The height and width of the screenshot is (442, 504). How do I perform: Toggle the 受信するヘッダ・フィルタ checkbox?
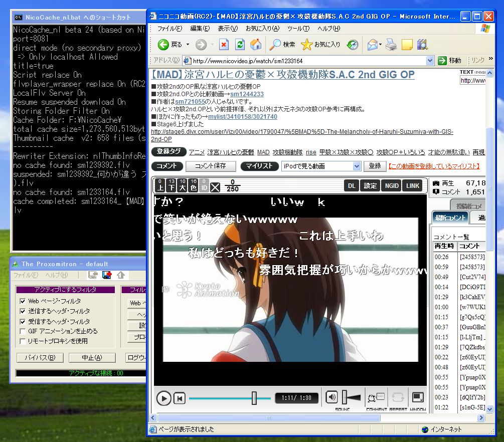pyautogui.click(x=23, y=322)
